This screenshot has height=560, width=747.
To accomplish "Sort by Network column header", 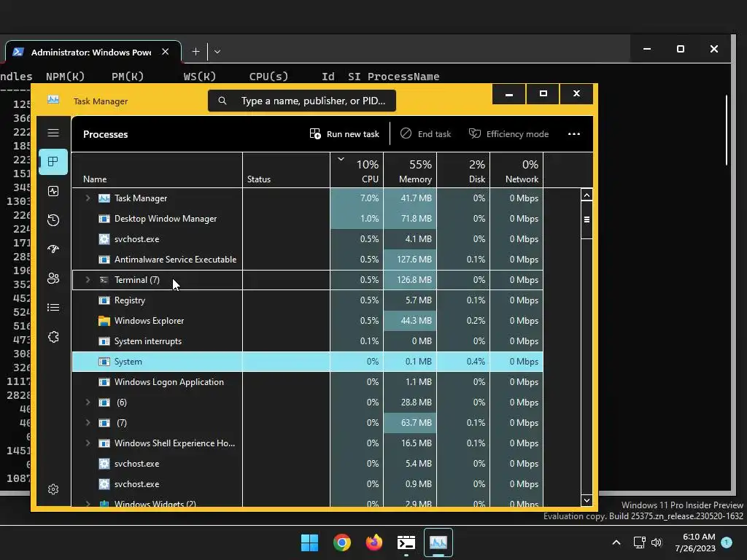I will click(516, 170).
